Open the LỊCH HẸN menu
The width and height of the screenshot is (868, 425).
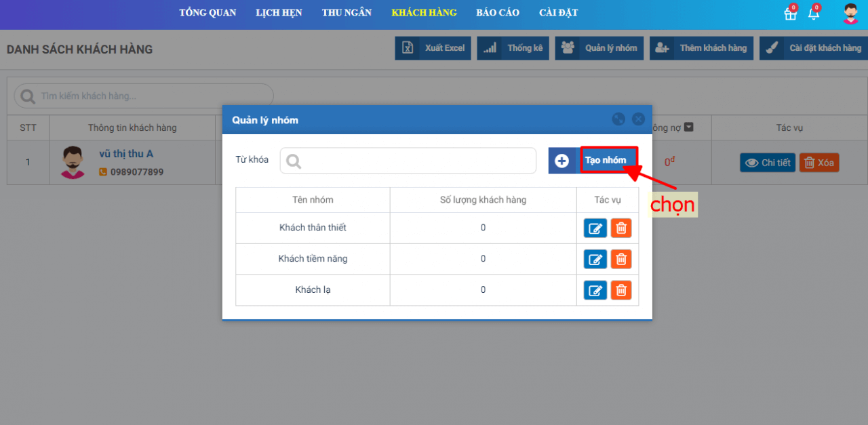coord(279,13)
